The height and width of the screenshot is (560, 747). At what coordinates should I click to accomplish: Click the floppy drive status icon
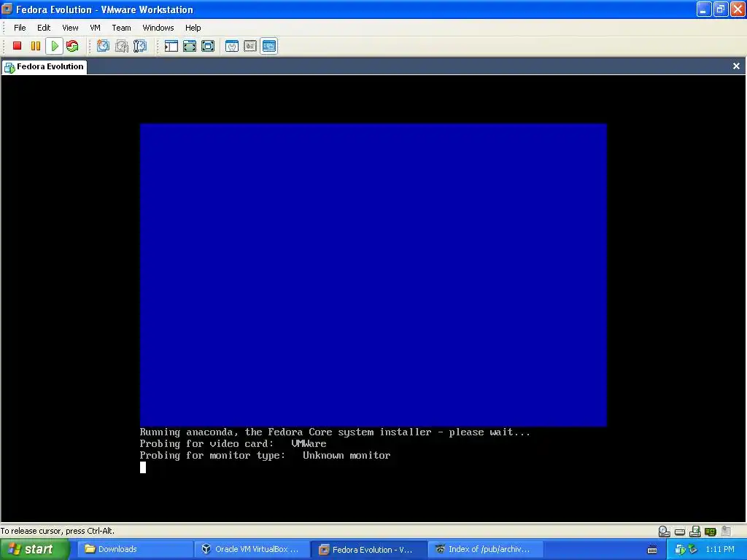click(x=695, y=531)
